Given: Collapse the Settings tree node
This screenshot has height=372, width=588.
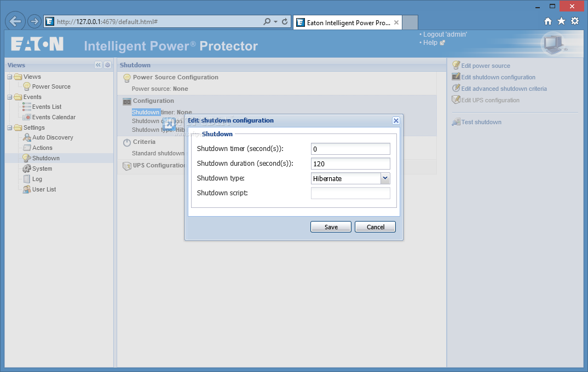Looking at the screenshot, I should tap(10, 128).
